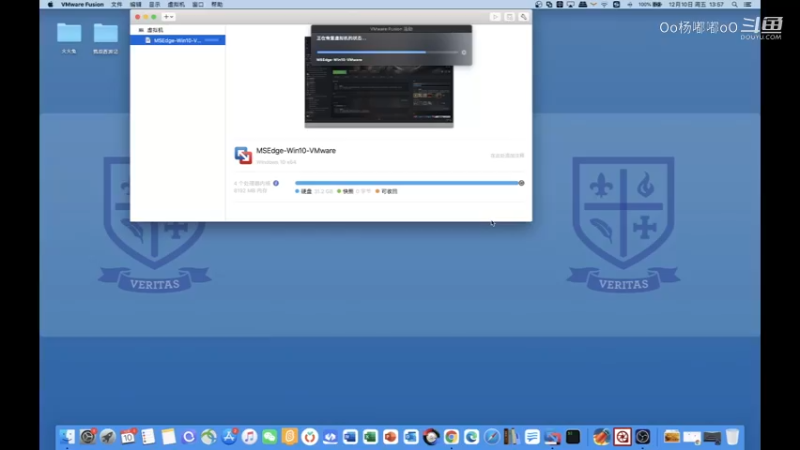Open Microsoft Excel in the Dock
Screen dimensions: 800x450
tap(370, 437)
